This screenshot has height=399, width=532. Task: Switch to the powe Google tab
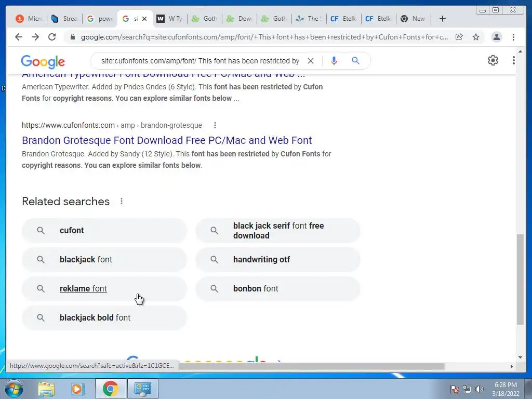(x=99, y=19)
